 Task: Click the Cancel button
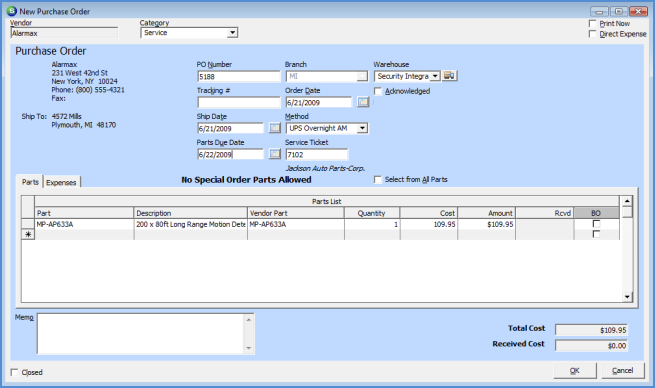coord(622,370)
